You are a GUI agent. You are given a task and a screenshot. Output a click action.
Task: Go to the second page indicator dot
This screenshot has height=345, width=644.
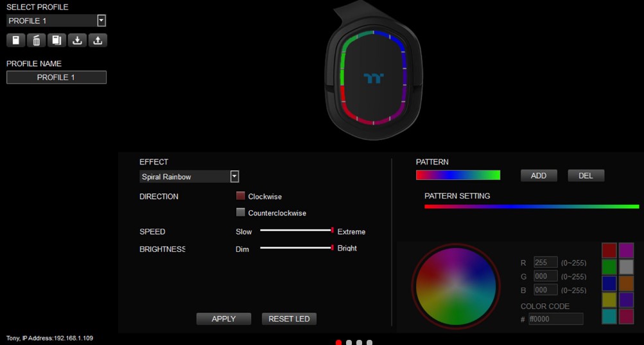coord(349,342)
